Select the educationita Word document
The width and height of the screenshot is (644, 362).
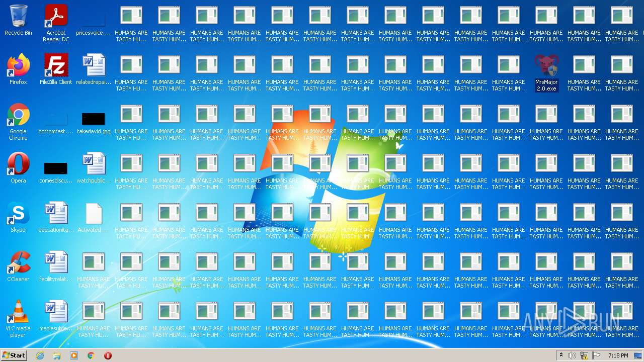click(x=56, y=217)
